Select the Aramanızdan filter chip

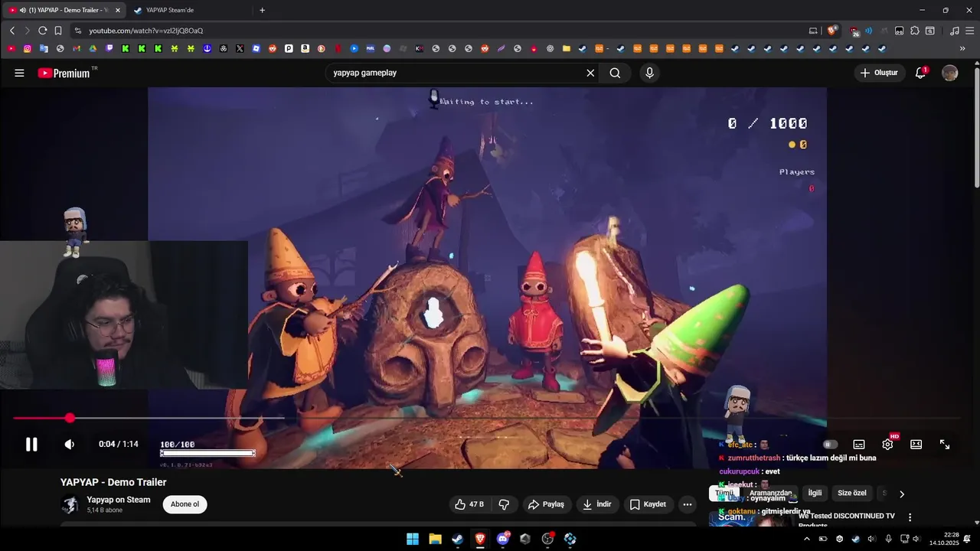coord(770,494)
